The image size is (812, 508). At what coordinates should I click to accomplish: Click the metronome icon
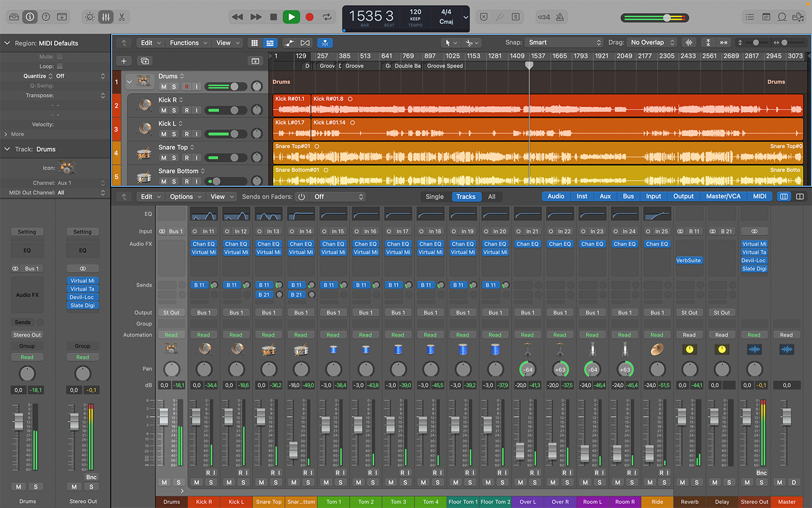tap(560, 17)
